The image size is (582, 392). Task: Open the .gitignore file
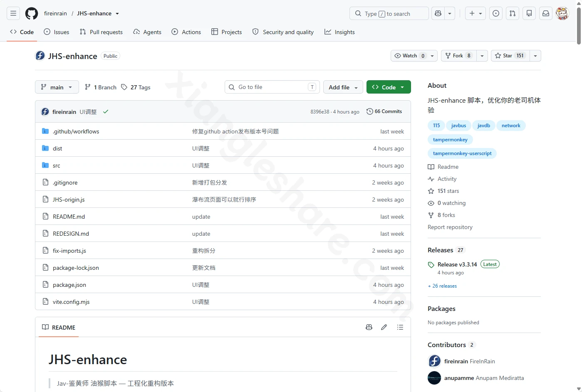point(65,182)
